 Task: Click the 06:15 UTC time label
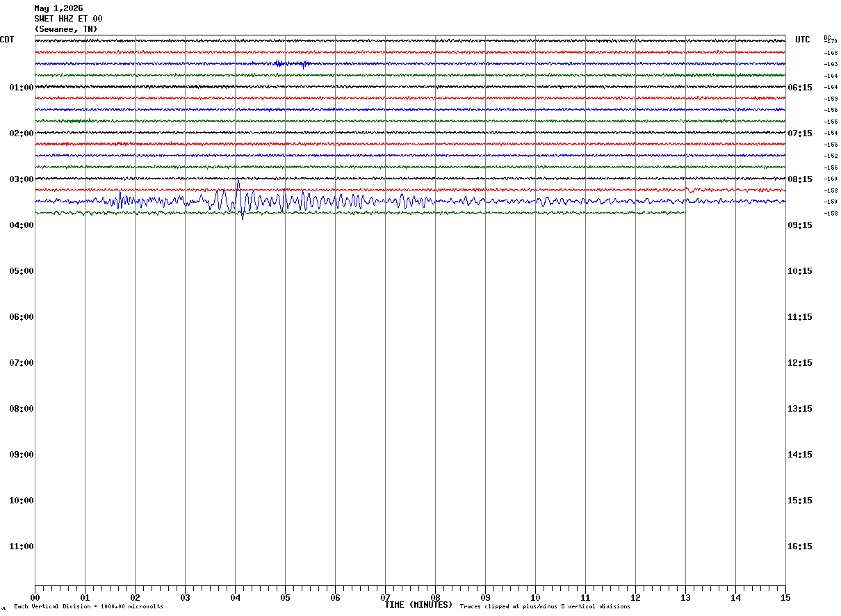799,88
